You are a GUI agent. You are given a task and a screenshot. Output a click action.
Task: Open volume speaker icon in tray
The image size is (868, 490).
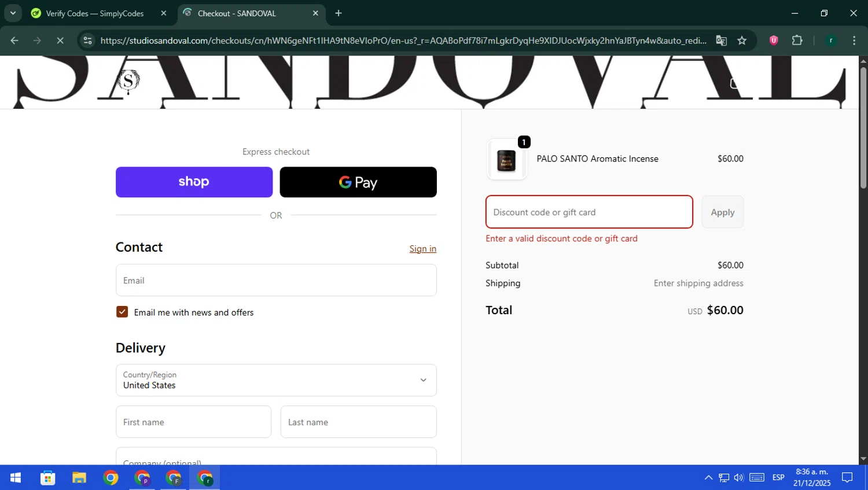739,478
